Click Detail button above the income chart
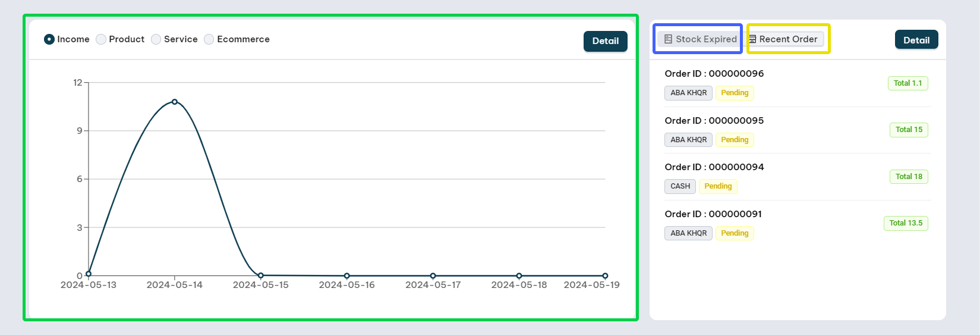Viewport: 980px width, 335px height. 605,41
